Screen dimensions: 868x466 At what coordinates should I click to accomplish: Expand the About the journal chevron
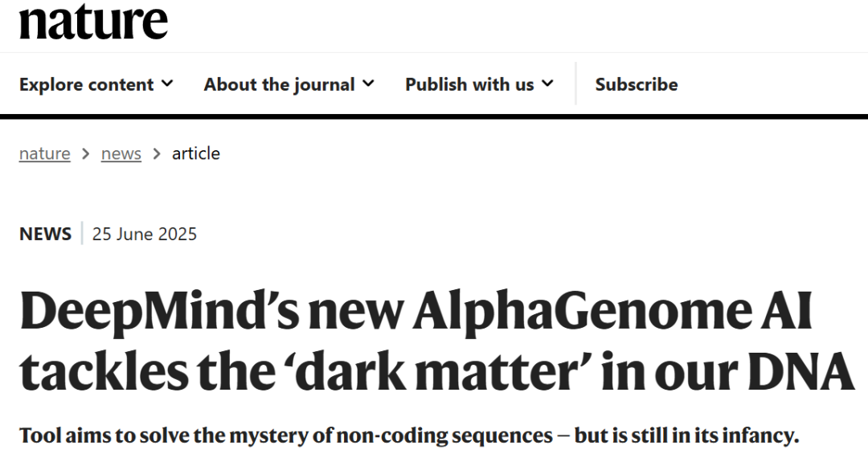tap(368, 84)
